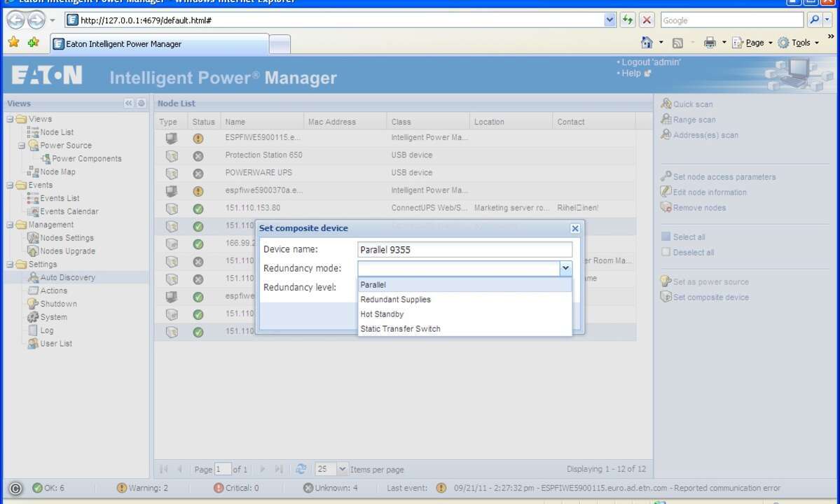Check Select all nodes

[666, 237]
